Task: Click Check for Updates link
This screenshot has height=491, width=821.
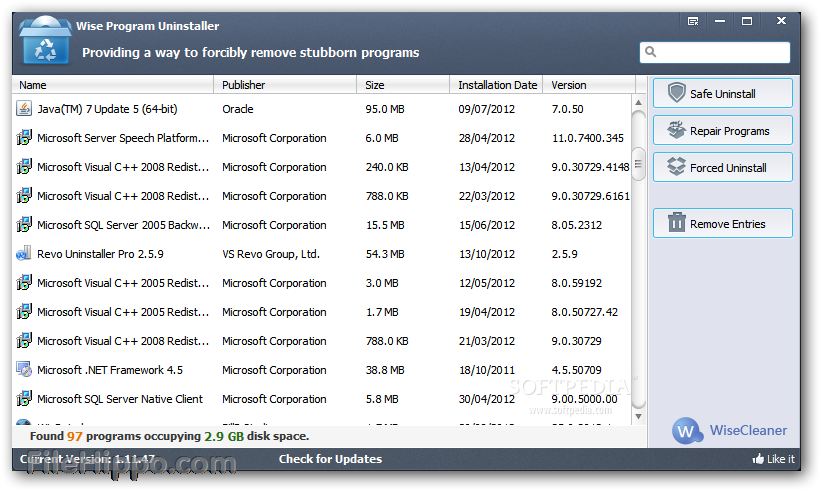Action: pyautogui.click(x=330, y=459)
